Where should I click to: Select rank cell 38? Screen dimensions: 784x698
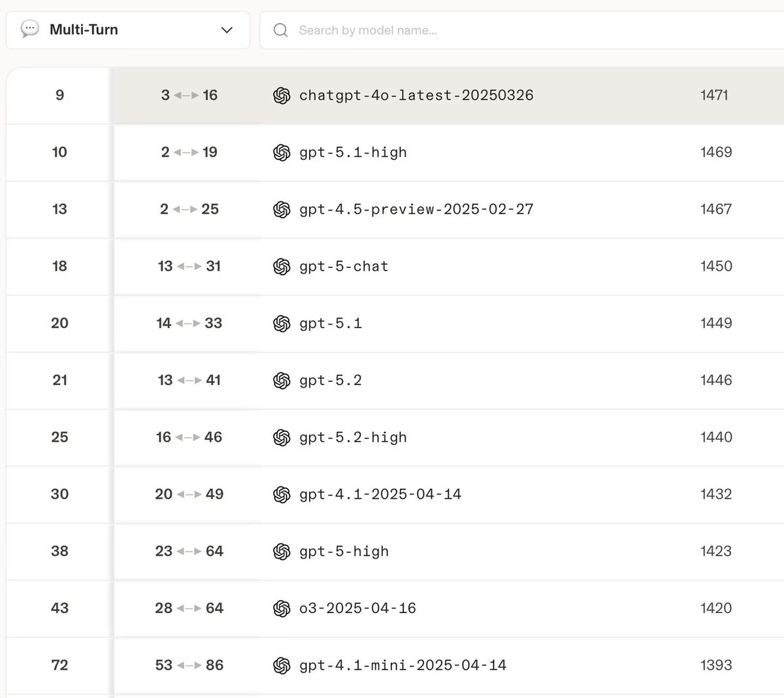[x=59, y=551]
